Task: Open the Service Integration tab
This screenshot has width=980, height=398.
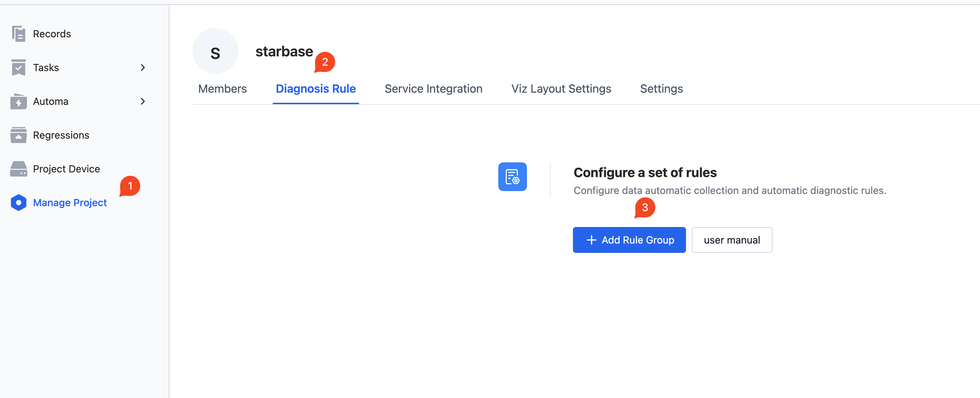Action: 433,89
